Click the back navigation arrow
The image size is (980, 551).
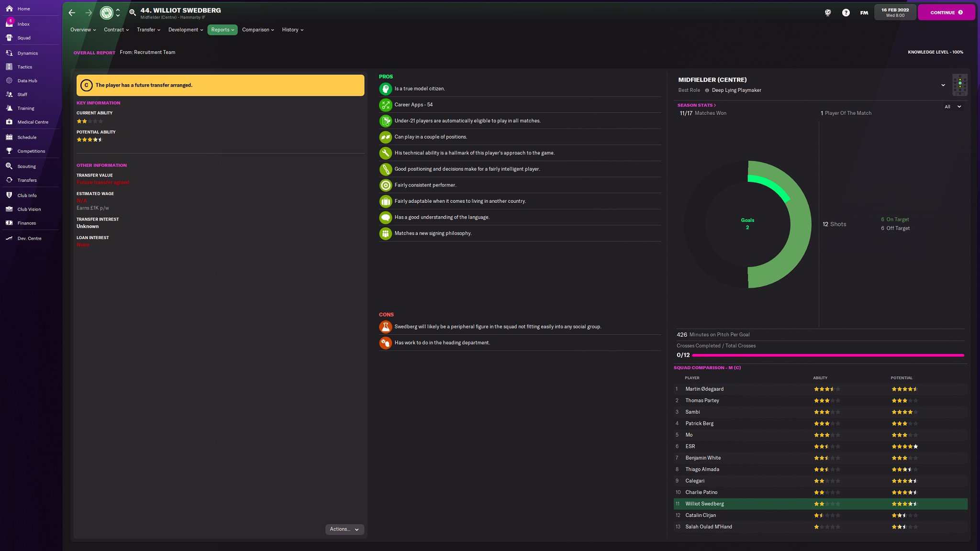[72, 13]
